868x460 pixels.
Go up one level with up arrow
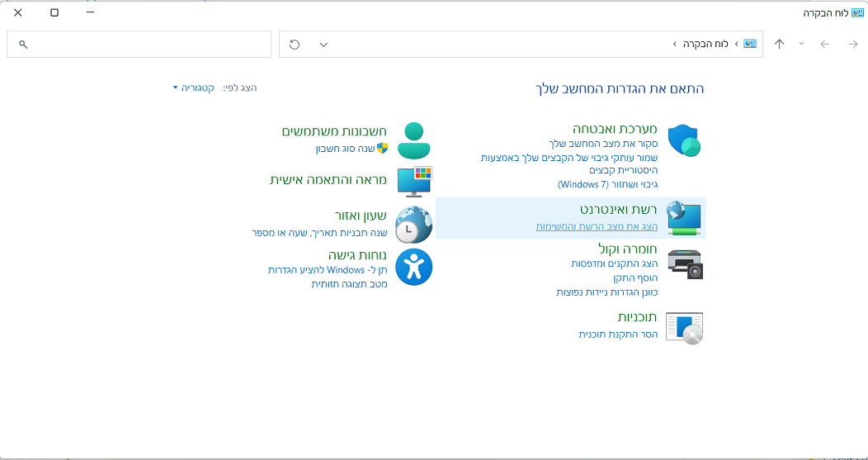(x=780, y=45)
